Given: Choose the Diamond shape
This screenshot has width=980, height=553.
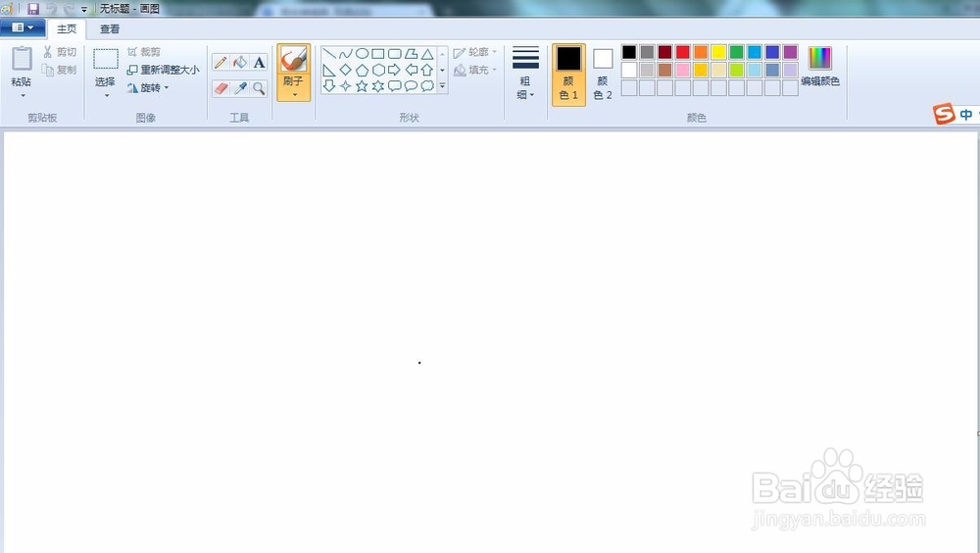Looking at the screenshot, I should (x=346, y=70).
